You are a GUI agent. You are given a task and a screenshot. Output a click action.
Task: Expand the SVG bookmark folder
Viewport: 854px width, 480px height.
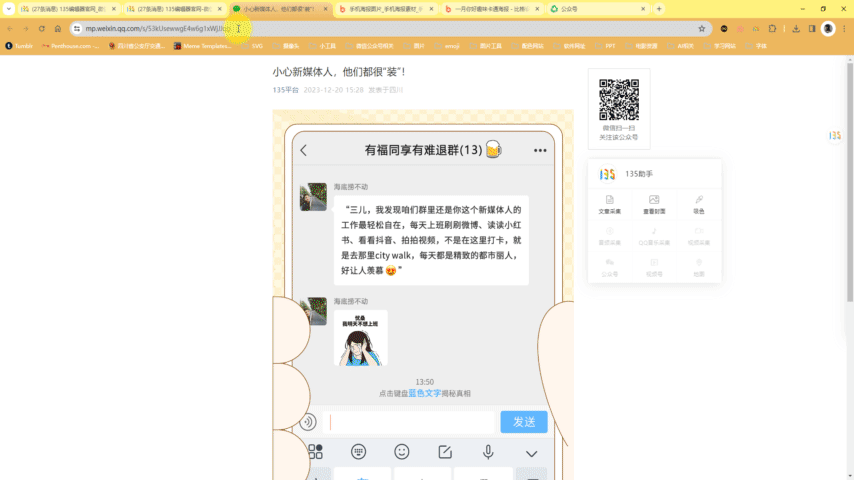[253, 46]
